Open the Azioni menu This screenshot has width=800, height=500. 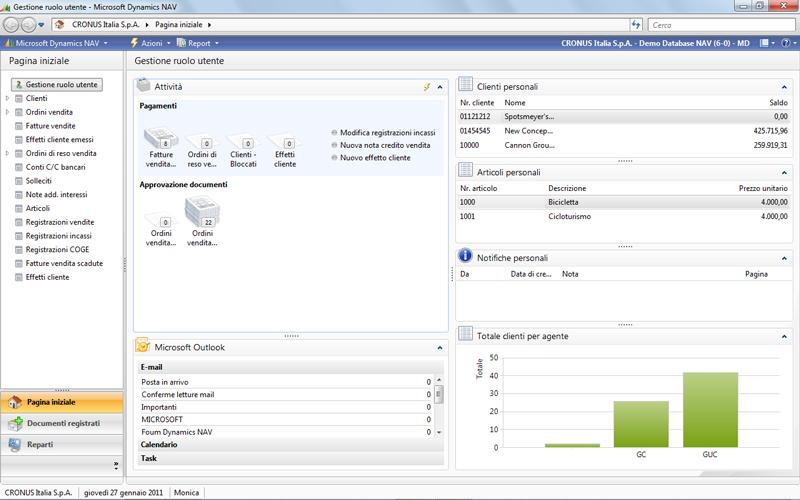151,44
